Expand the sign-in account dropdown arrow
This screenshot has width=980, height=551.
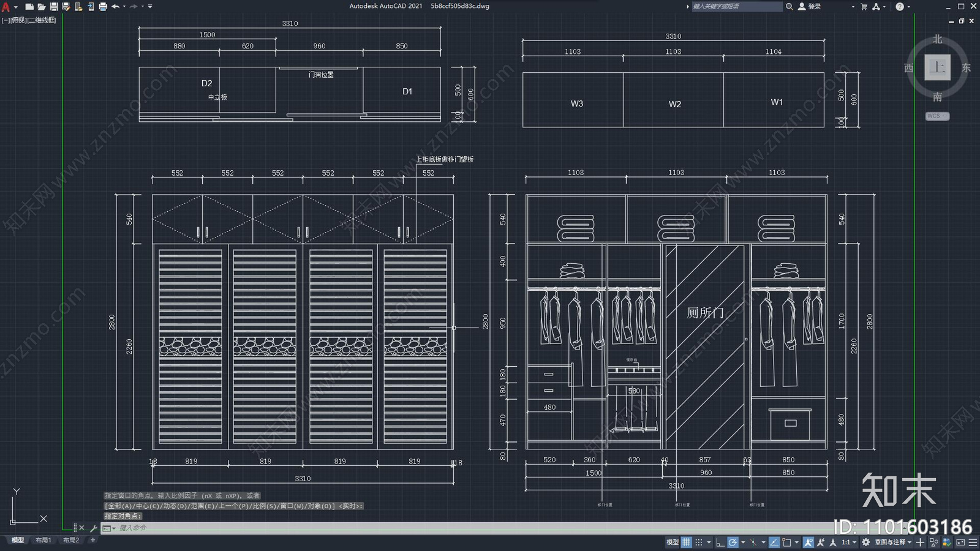pyautogui.click(x=853, y=7)
